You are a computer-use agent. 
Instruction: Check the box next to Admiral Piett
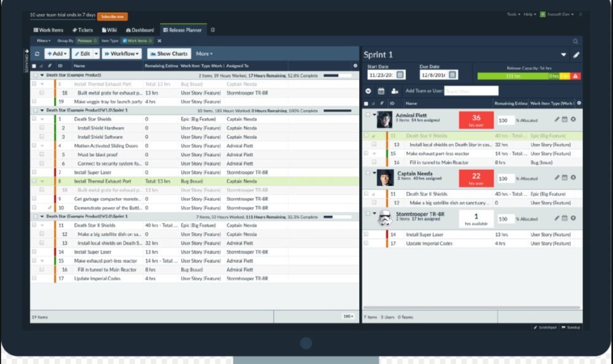[367, 115]
